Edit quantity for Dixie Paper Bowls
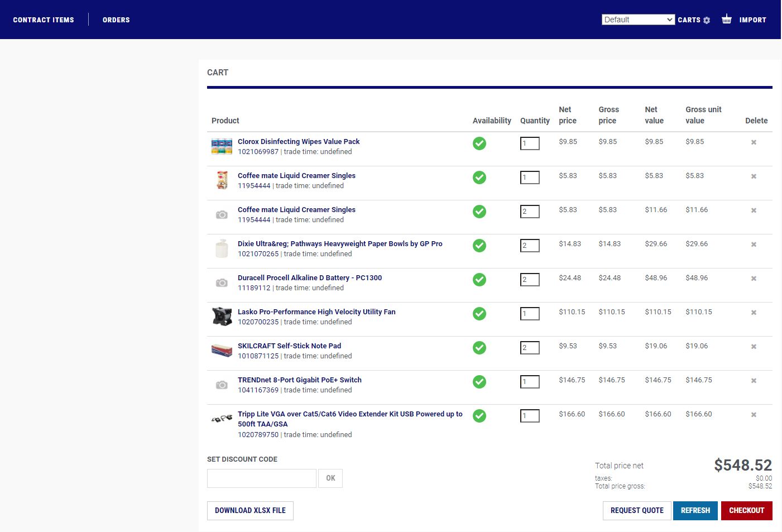782x532 pixels. 530,246
